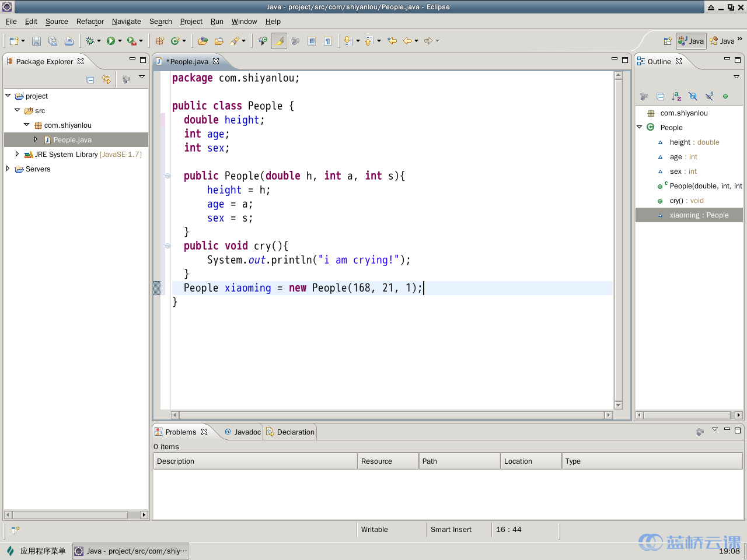Screen dimensions: 747x560
Task: Click Focus on Active Task in the Outline toolbar
Action: point(644,96)
